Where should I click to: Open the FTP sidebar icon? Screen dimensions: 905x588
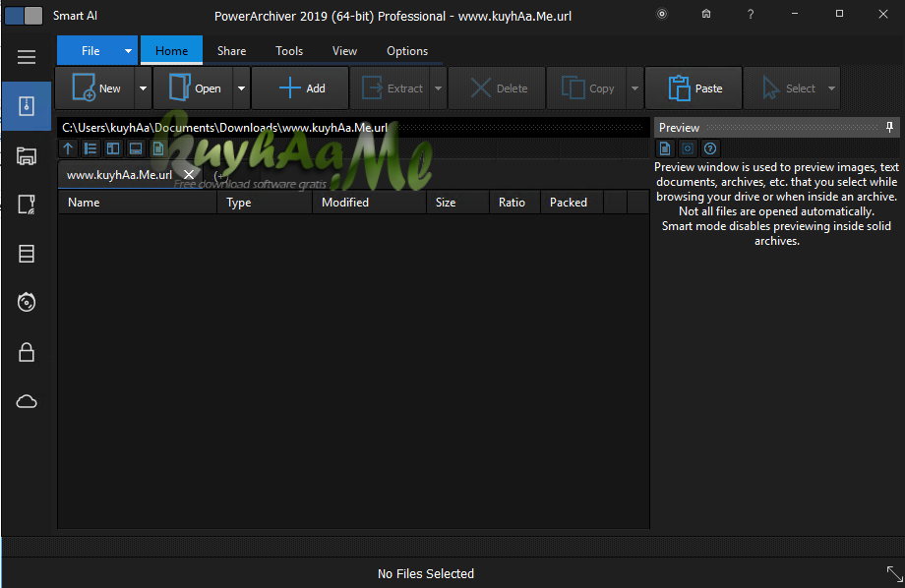tap(27, 205)
